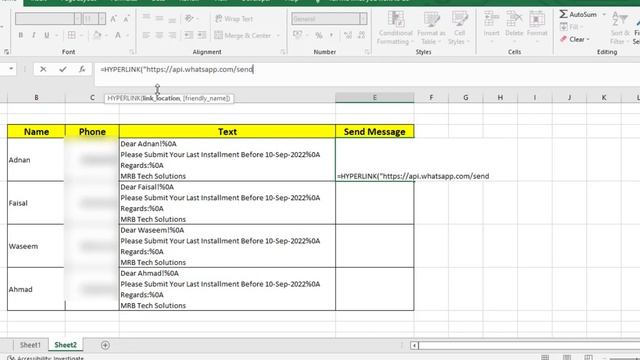Expand Fill Color dropdown arrow

click(106, 36)
